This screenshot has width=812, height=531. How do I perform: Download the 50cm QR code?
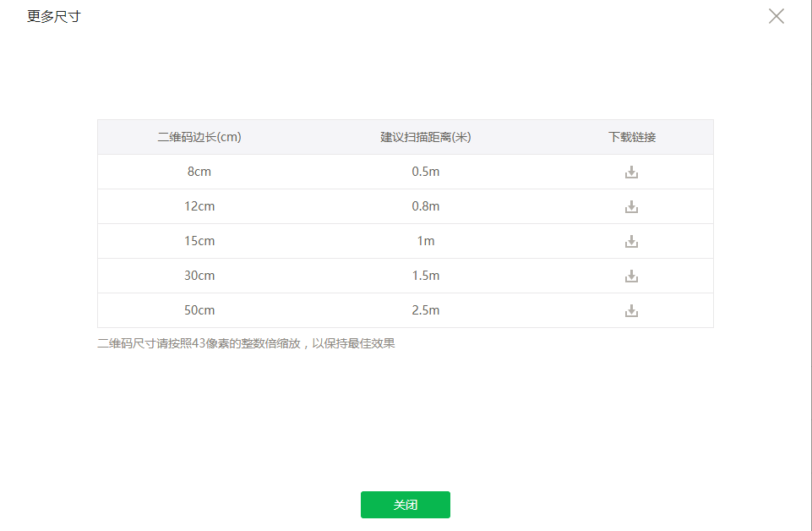(631, 311)
